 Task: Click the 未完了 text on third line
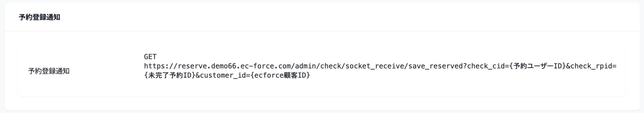(159, 75)
